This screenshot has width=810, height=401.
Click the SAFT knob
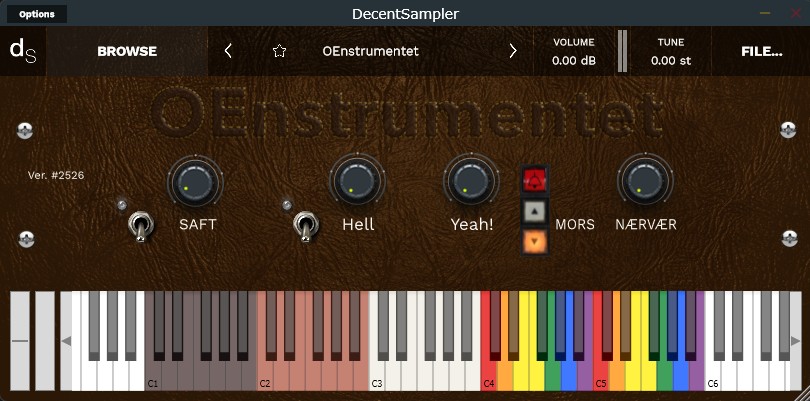coord(197,180)
